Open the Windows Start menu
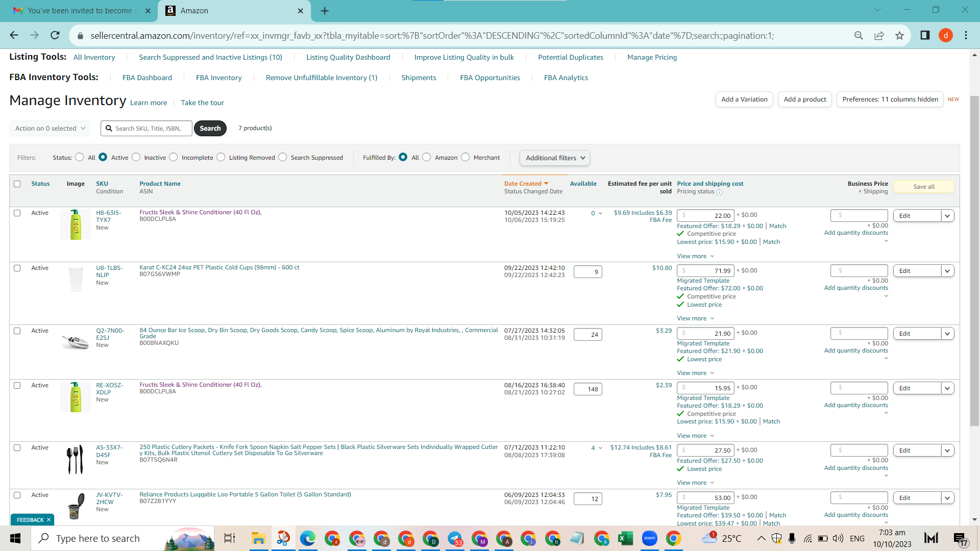This screenshot has width=980, height=551. pyautogui.click(x=15, y=538)
